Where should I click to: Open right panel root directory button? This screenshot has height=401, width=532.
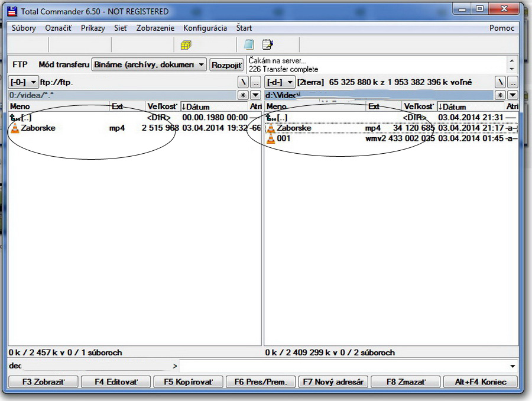(x=500, y=82)
